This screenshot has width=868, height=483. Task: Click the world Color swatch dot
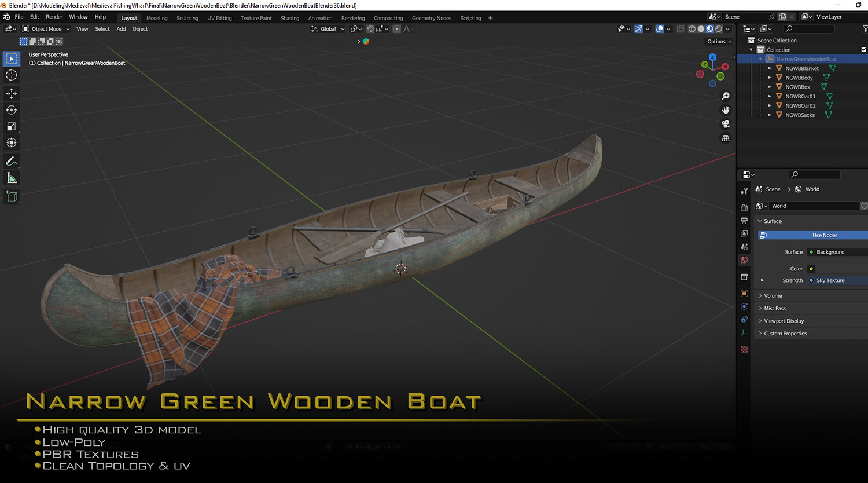pyautogui.click(x=811, y=269)
